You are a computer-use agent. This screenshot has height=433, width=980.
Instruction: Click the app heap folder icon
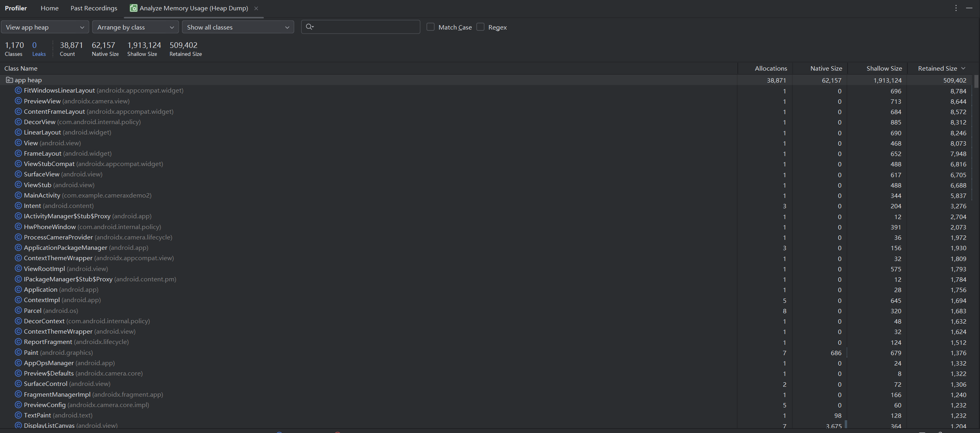coord(9,80)
